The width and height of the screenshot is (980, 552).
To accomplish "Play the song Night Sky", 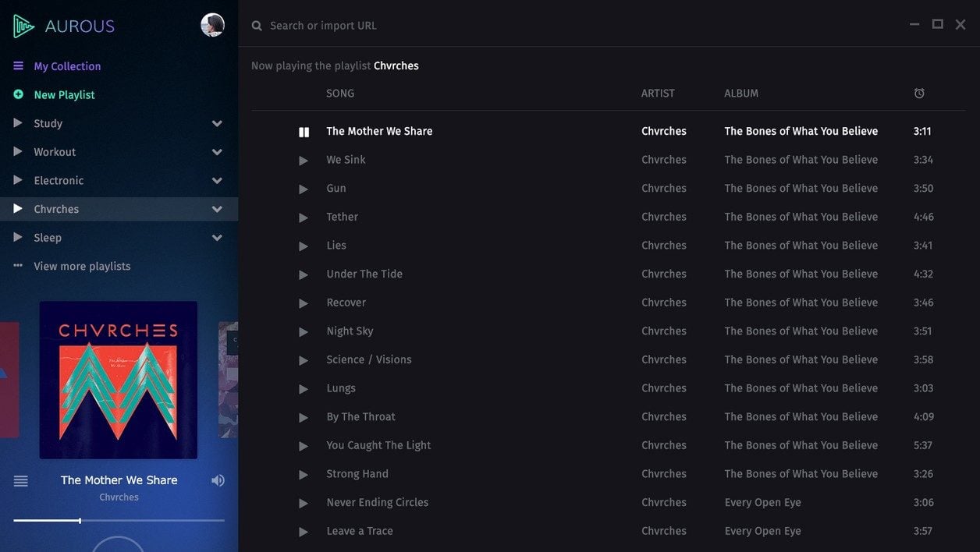I will 304,331.
